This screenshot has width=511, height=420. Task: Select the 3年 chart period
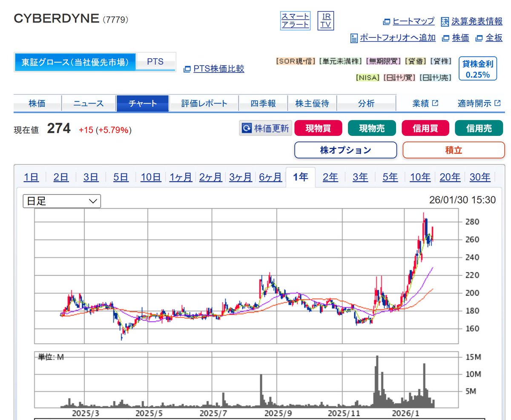360,177
